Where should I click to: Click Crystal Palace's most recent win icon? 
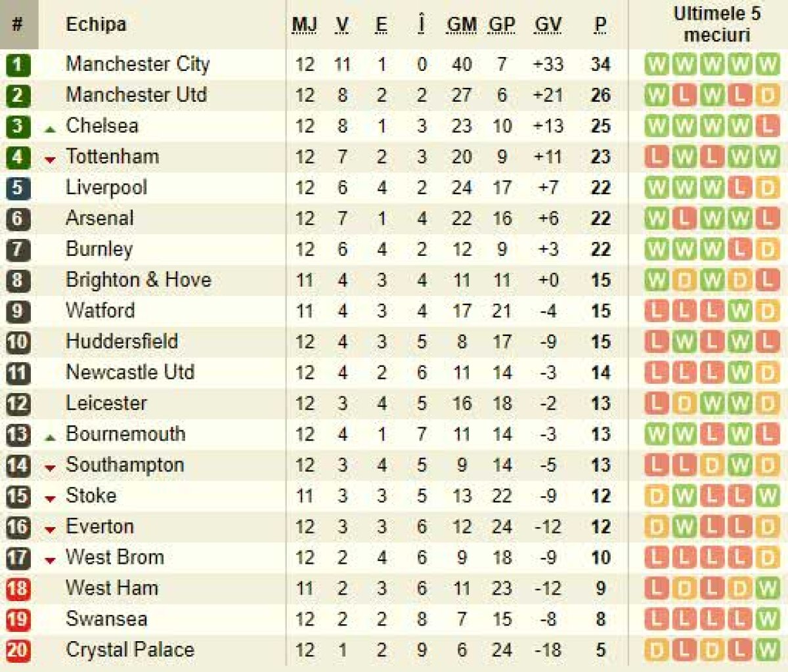point(767,650)
